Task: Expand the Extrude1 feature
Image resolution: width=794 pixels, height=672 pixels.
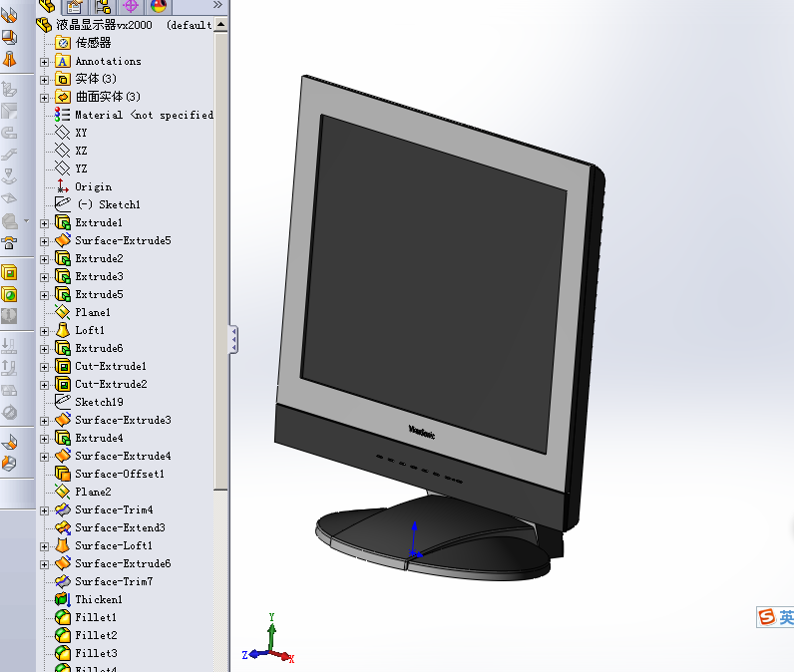Action: point(45,223)
